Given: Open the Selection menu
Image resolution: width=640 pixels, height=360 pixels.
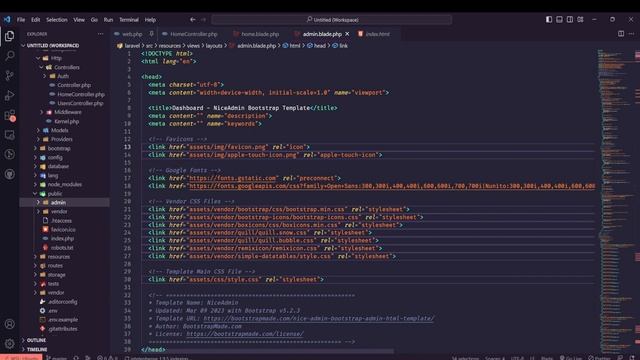Looking at the screenshot, I should pos(56,20).
